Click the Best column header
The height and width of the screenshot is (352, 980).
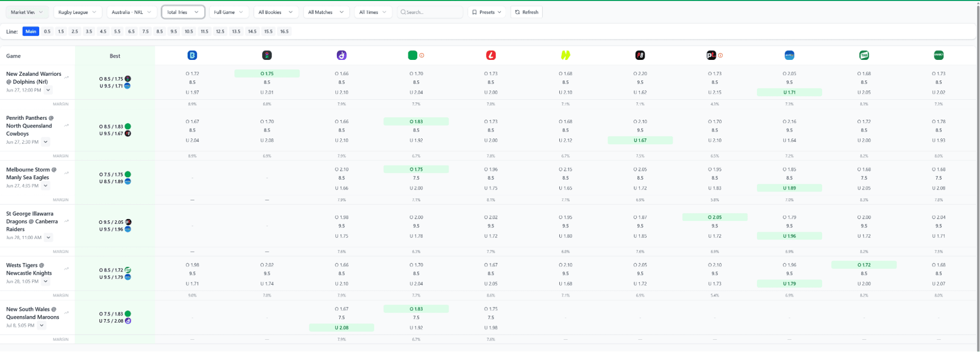(115, 56)
